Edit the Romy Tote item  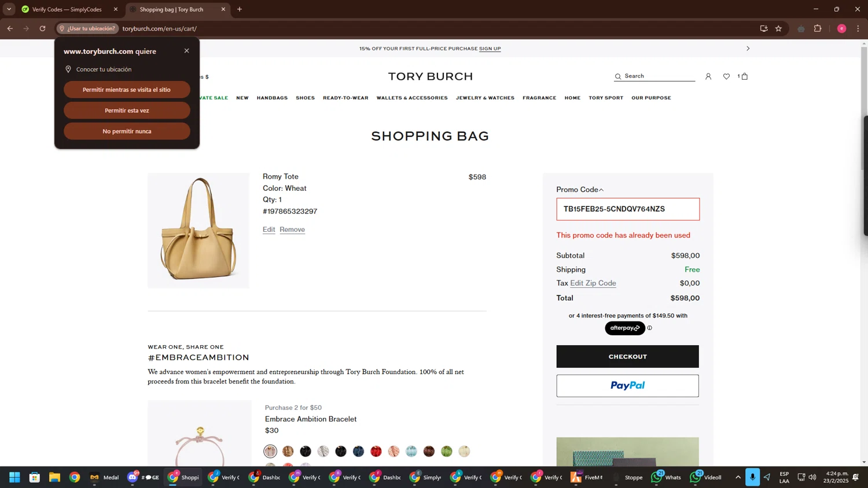tap(269, 230)
